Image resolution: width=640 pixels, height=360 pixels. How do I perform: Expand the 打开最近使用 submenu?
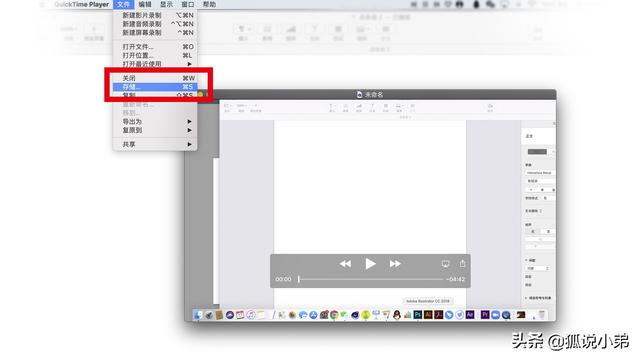pos(155,64)
